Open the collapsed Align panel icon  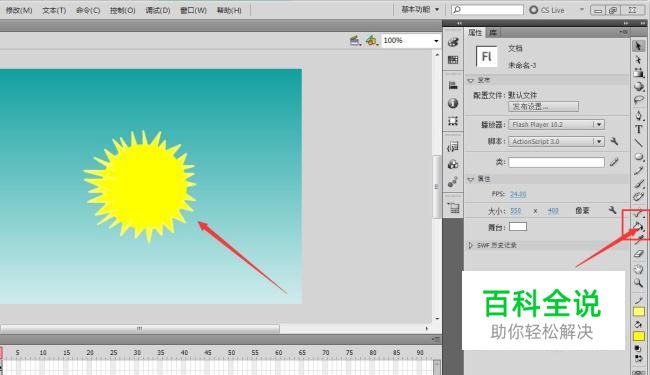453,85
